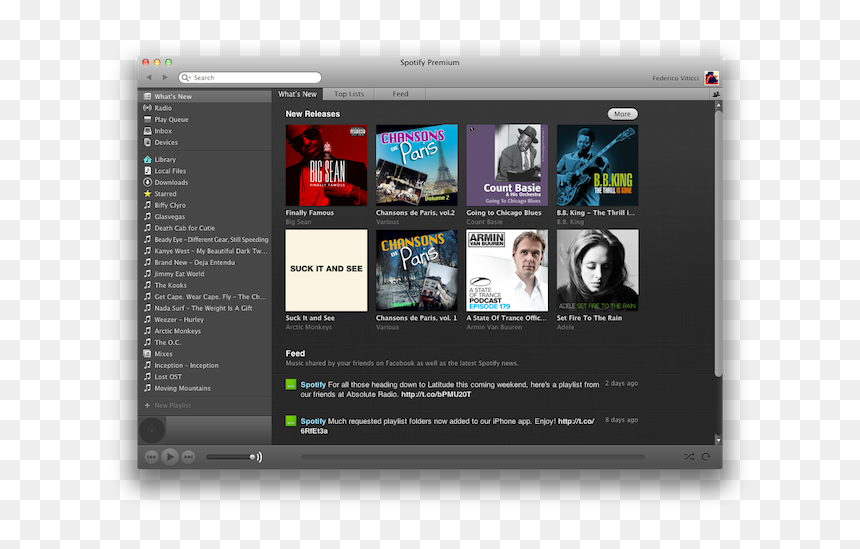Open Inbox in the sidebar
The image size is (860, 549).
(x=205, y=131)
